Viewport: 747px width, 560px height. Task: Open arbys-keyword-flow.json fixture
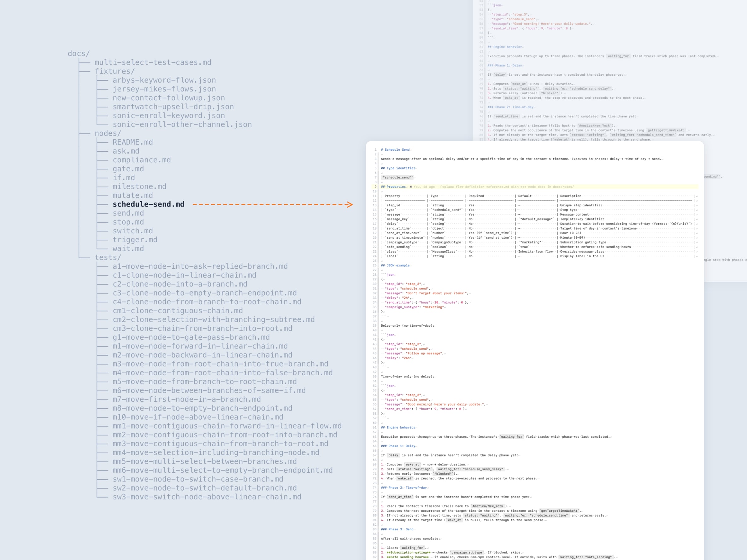point(164,80)
